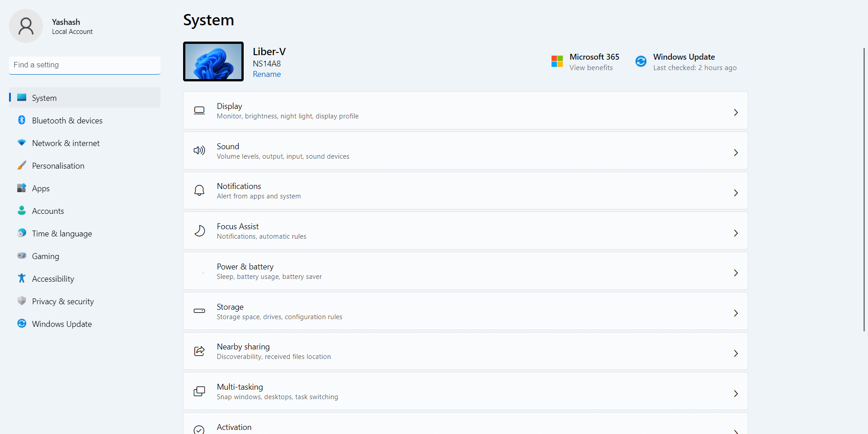The image size is (868, 434).
Task: Click the Focus Assist moon icon
Action: click(x=199, y=231)
